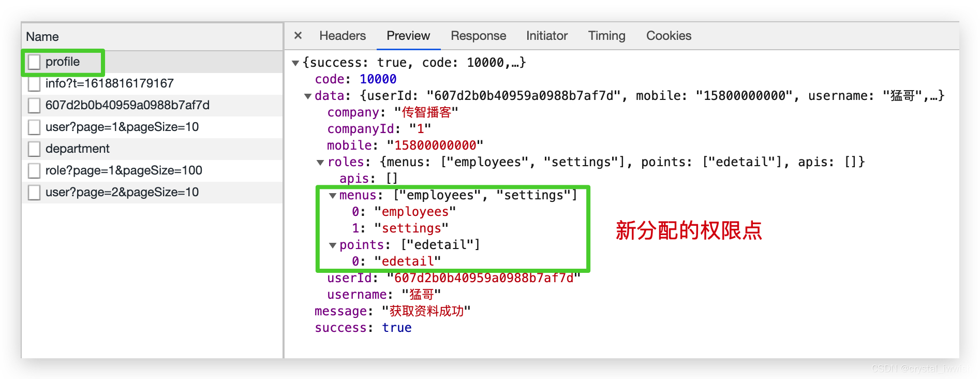Click the success true value
980x379 pixels.
(397, 328)
